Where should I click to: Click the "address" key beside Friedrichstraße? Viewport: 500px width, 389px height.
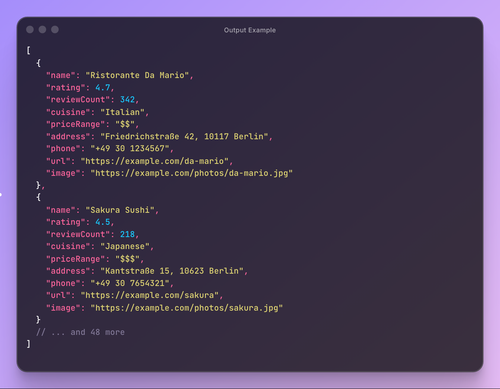pyautogui.click(x=68, y=137)
